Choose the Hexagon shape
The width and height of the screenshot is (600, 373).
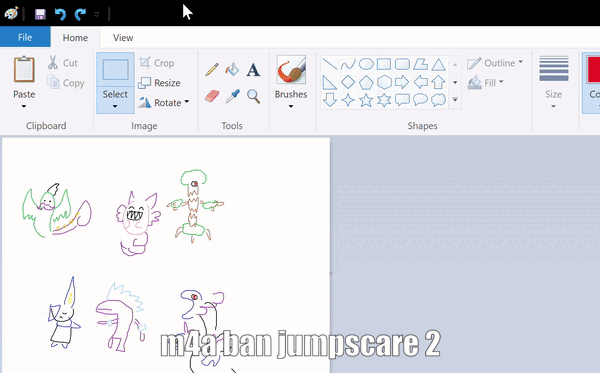pos(384,82)
